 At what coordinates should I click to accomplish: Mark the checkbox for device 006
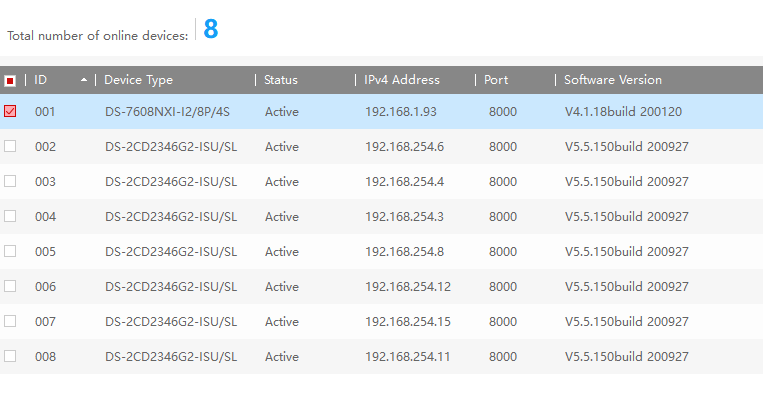tap(10, 286)
